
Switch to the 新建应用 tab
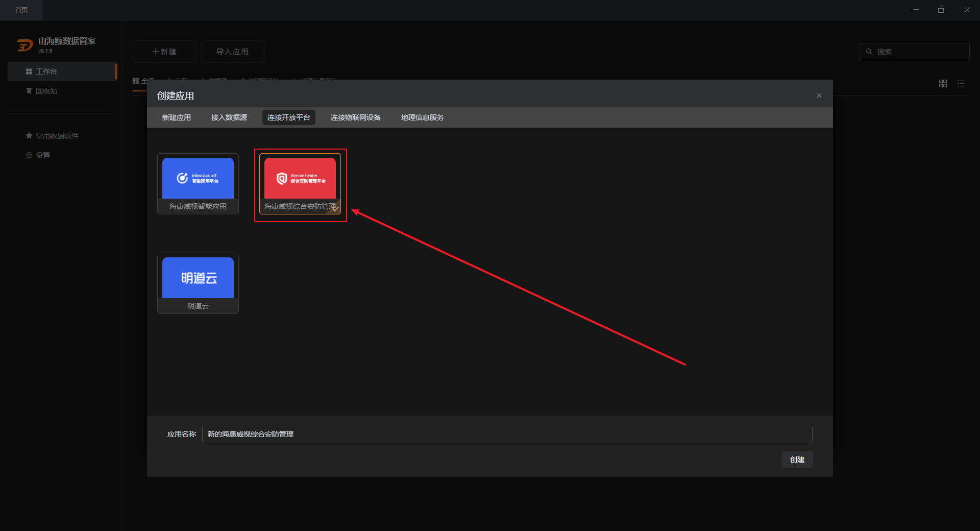click(177, 117)
